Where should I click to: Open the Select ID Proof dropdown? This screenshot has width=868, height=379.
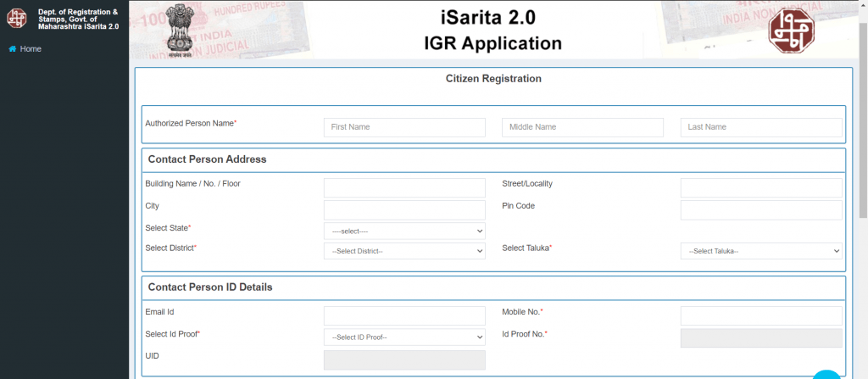coord(404,337)
